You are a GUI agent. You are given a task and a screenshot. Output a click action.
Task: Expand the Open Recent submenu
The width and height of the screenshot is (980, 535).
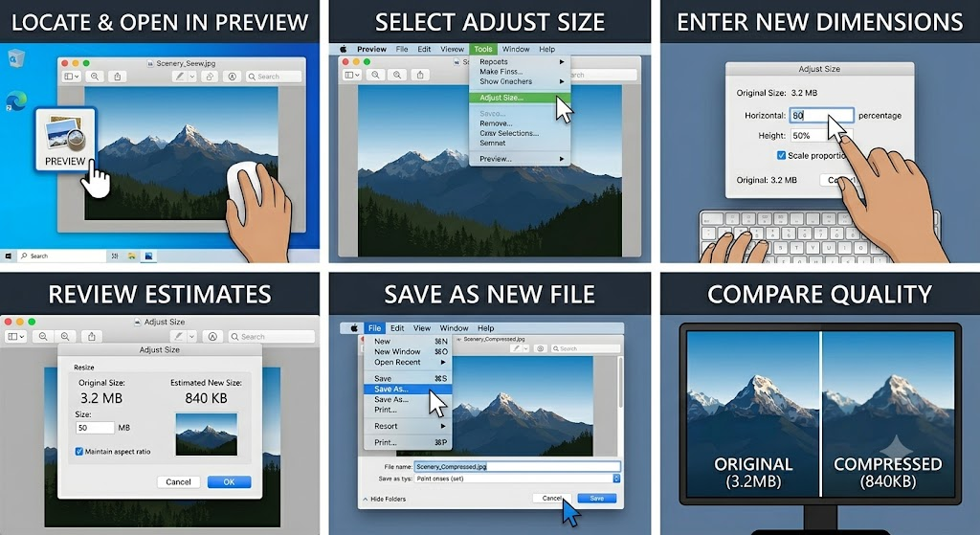point(408,362)
